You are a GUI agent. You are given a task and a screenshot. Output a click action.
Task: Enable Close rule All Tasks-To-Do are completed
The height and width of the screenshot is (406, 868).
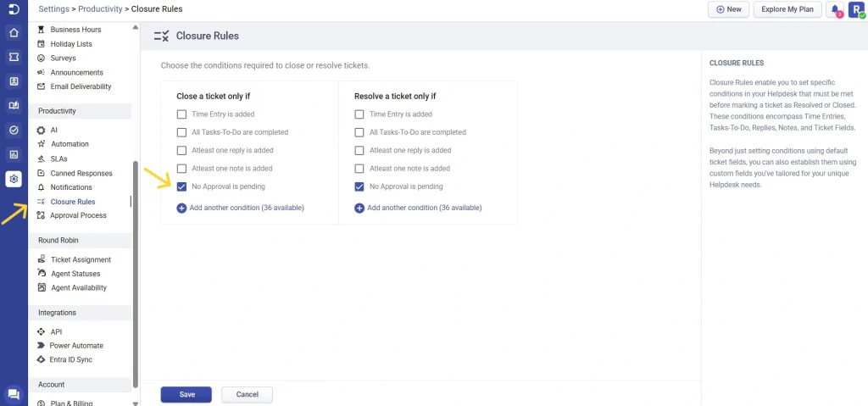pos(181,132)
